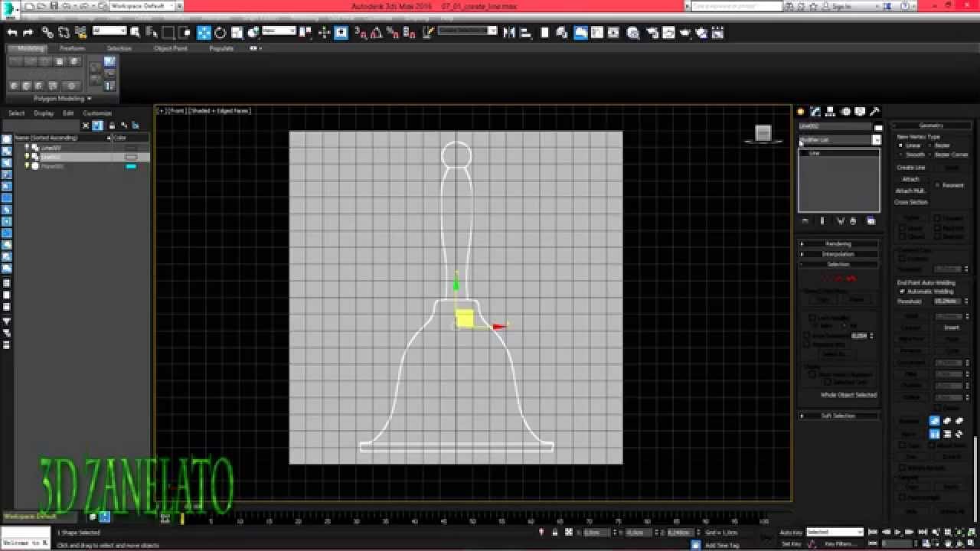Viewport: 980px width, 551px height.
Task: Select the Linear vertex type radio
Action: click(900, 145)
